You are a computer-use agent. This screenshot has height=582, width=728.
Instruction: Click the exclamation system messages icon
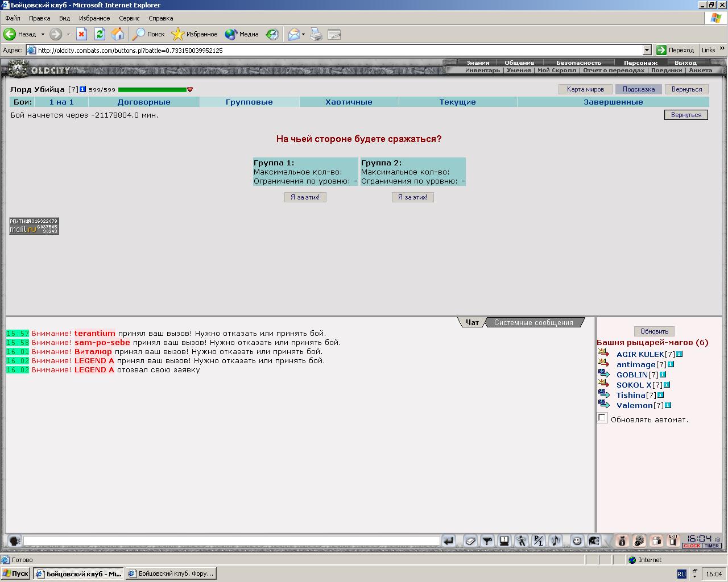(504, 541)
